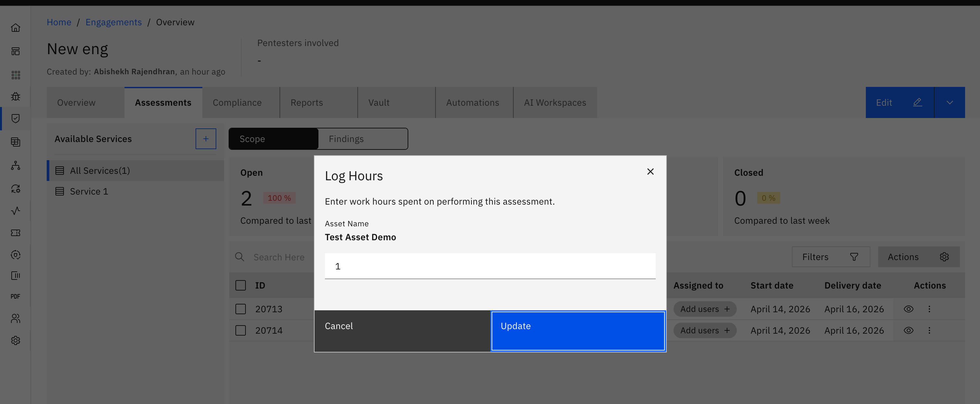Switch to the Overview tab
Image resolution: width=980 pixels, height=404 pixels.
coord(86,103)
